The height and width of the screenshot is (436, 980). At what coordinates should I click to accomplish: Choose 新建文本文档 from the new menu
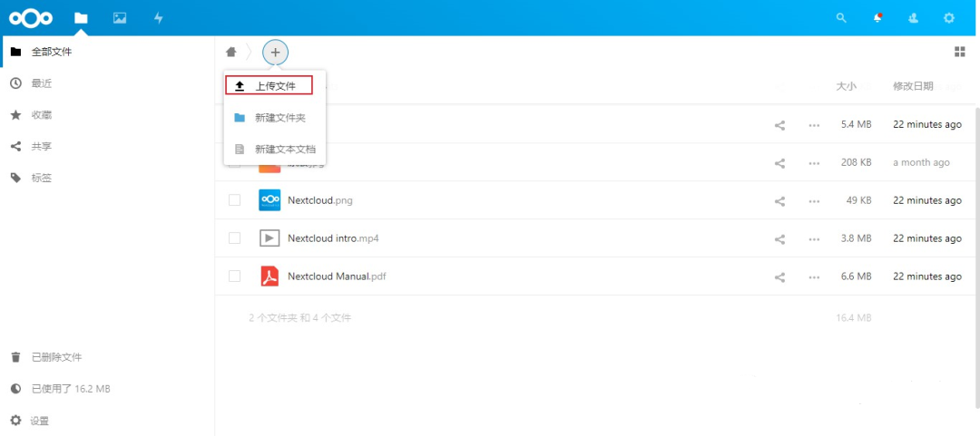point(274,150)
